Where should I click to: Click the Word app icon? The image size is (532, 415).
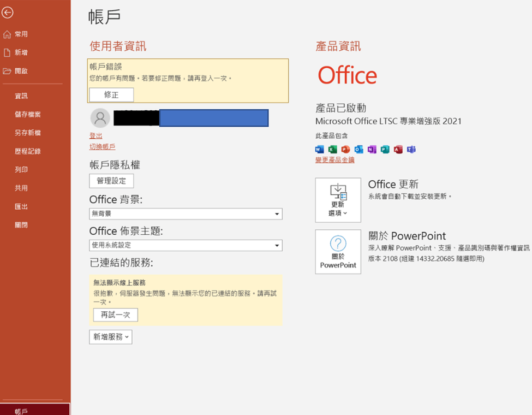pyautogui.click(x=319, y=149)
